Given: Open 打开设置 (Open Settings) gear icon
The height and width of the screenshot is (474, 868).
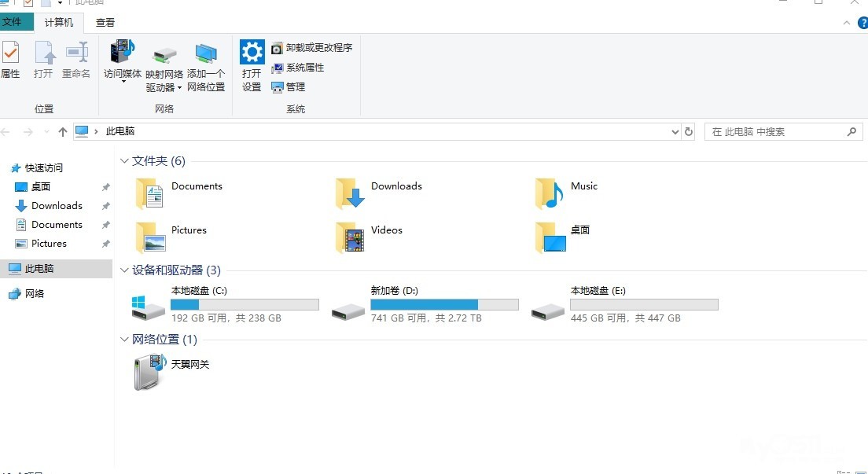Looking at the screenshot, I should [252, 53].
